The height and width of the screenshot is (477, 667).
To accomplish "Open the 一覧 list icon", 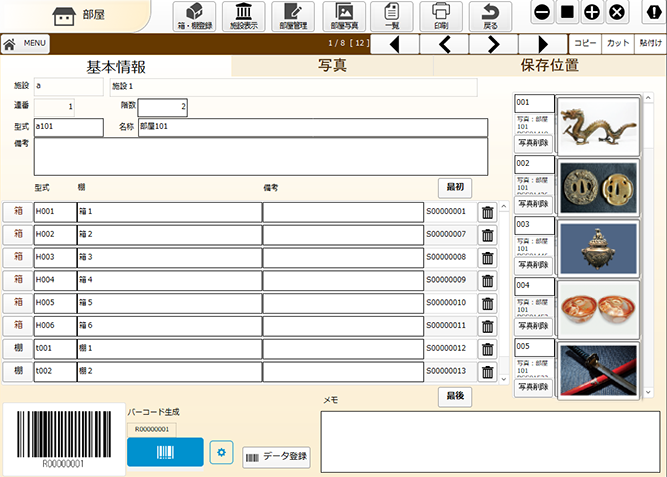I will (x=391, y=17).
